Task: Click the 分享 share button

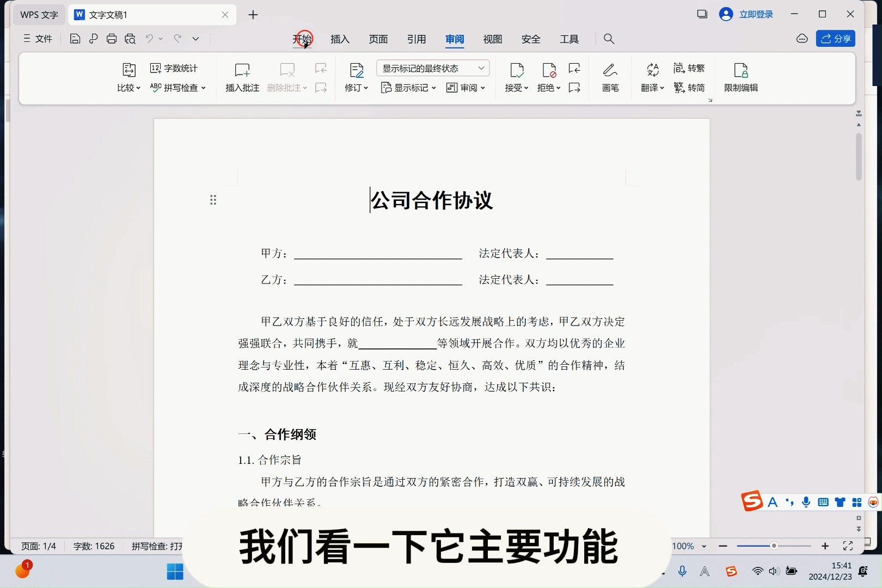Action: (x=836, y=39)
